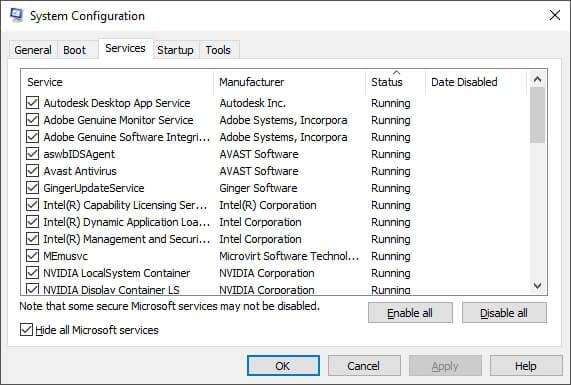
Task: Uncheck the GingerUpdateService checkbox
Action: [x=32, y=188]
